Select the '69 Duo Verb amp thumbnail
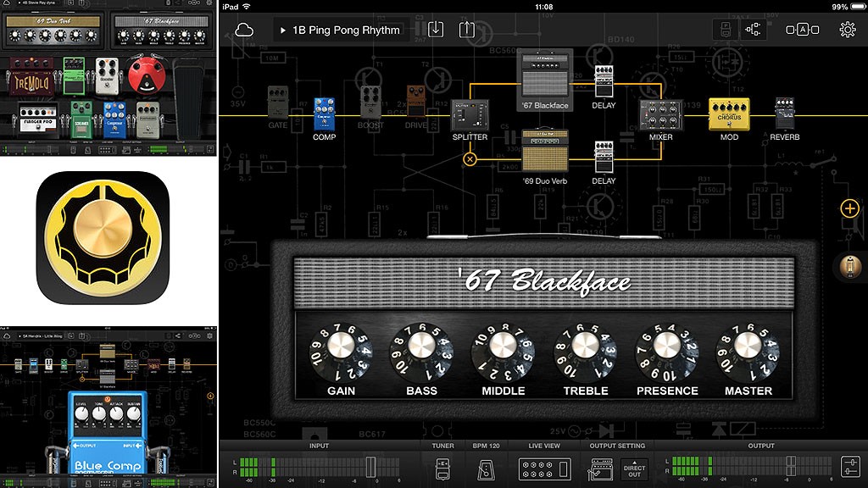Image resolution: width=868 pixels, height=488 pixels. tap(544, 151)
